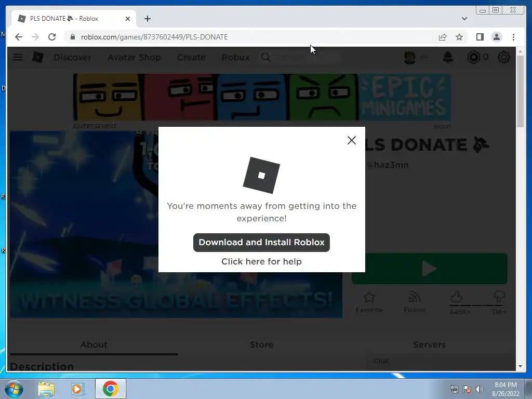The width and height of the screenshot is (532, 399).
Task: Open Chrome three-dot menu
Action: pyautogui.click(x=513, y=37)
